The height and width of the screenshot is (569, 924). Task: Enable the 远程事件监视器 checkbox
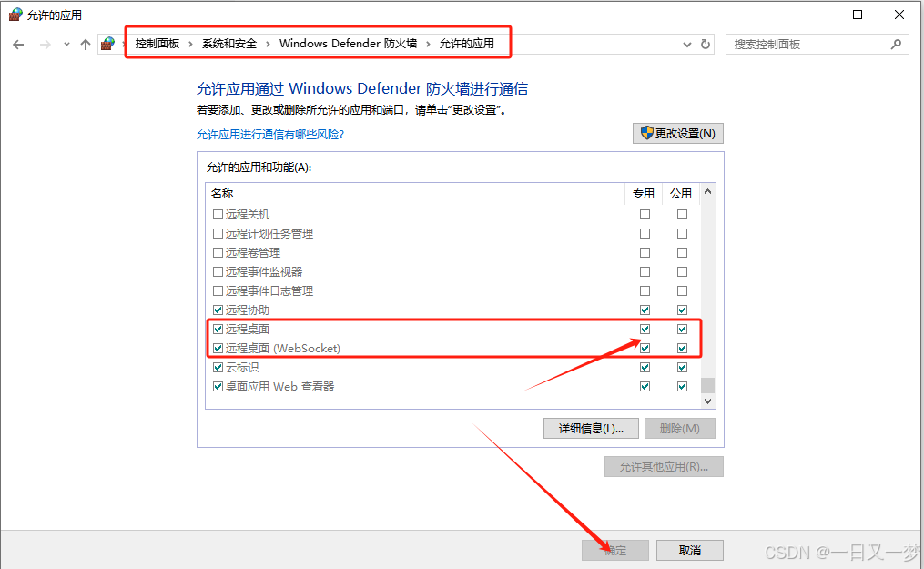pyautogui.click(x=218, y=272)
